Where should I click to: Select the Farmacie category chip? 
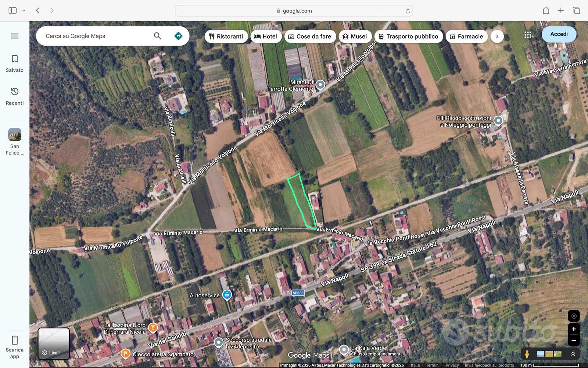(466, 36)
